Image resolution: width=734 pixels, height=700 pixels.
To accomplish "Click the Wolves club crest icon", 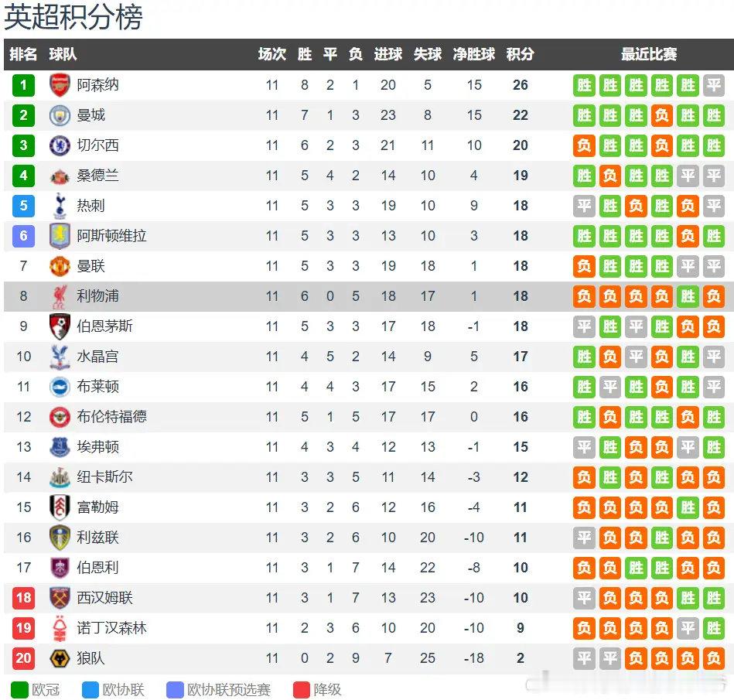I will point(60,658).
